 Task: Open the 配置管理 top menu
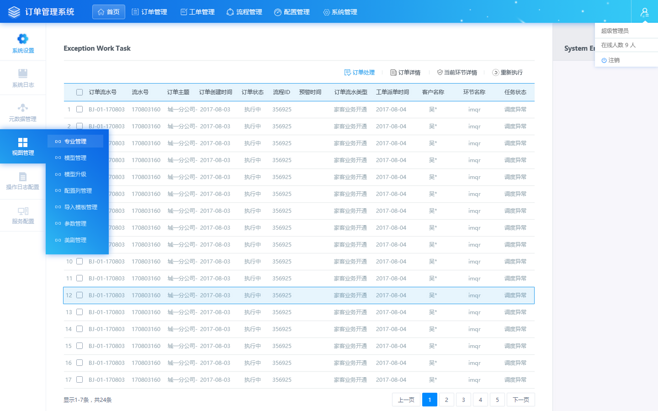click(x=292, y=12)
